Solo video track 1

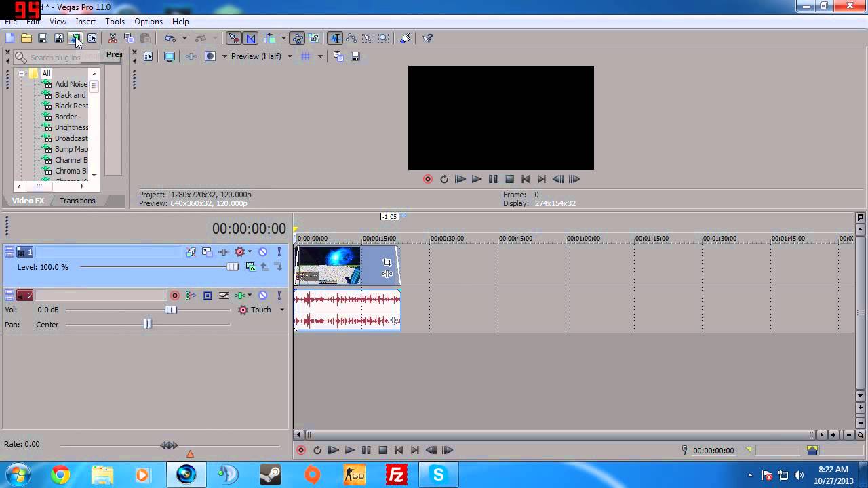[x=279, y=252]
